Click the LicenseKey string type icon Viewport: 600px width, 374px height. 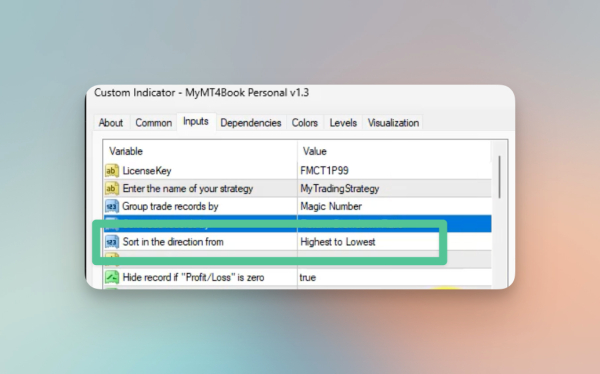112,171
